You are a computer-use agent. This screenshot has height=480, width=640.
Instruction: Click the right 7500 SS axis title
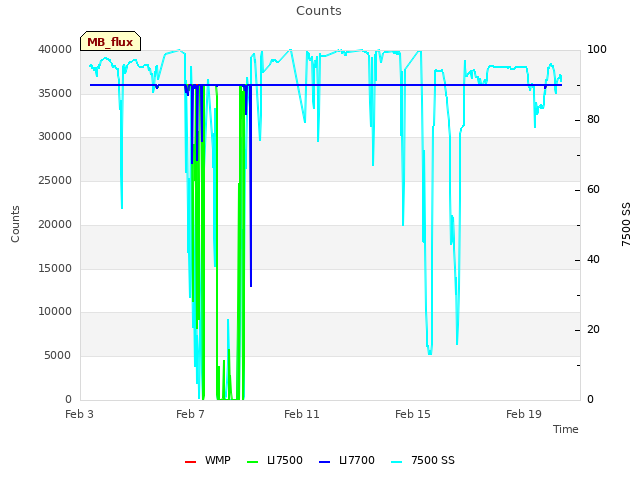click(x=626, y=224)
